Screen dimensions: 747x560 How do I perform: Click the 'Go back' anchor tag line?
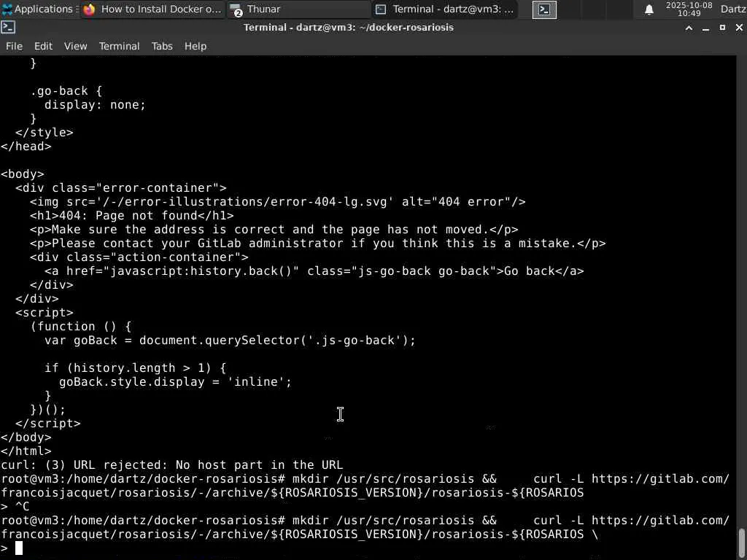tap(314, 271)
